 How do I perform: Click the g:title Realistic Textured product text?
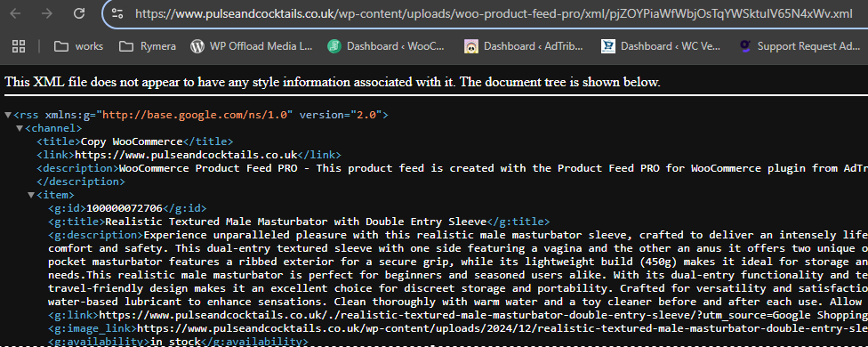click(x=295, y=222)
